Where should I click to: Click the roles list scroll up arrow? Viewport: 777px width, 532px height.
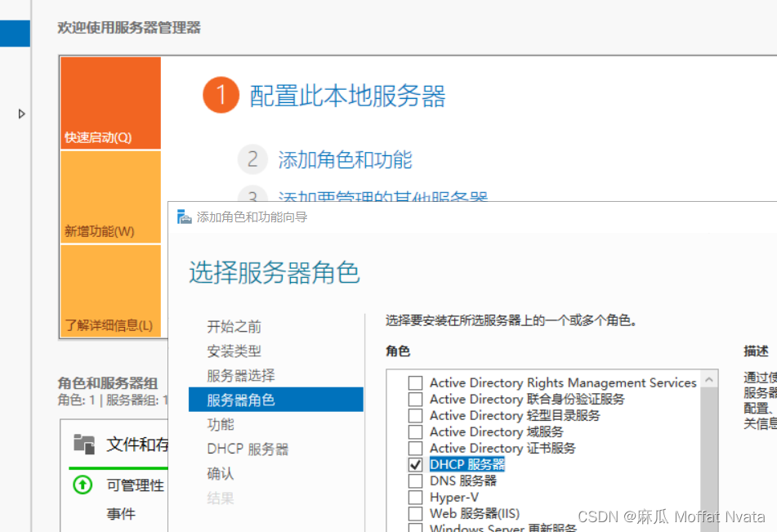(709, 380)
